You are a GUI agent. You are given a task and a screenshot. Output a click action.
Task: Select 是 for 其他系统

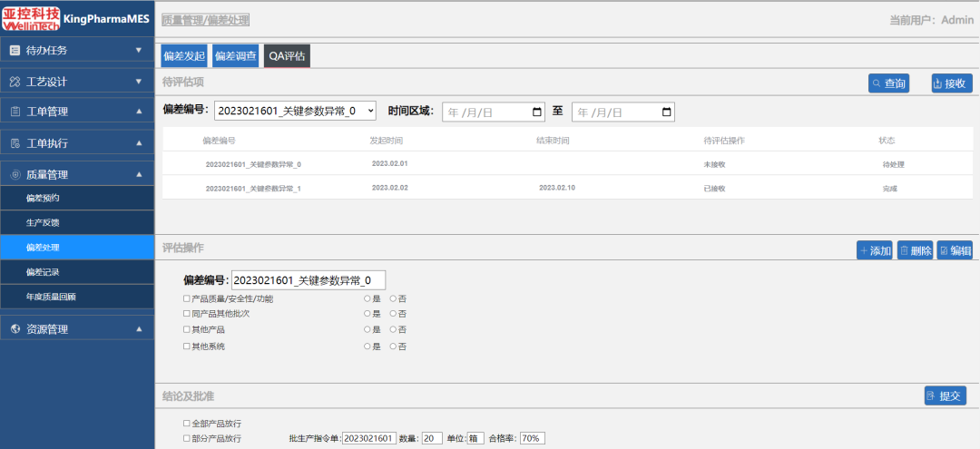tap(367, 346)
